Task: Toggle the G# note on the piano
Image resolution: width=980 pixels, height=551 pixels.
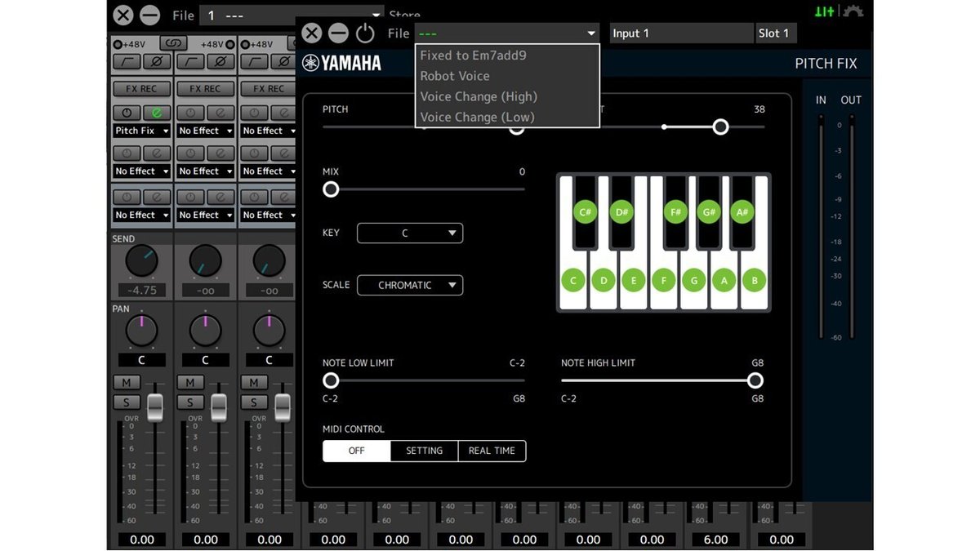Action: (x=709, y=212)
